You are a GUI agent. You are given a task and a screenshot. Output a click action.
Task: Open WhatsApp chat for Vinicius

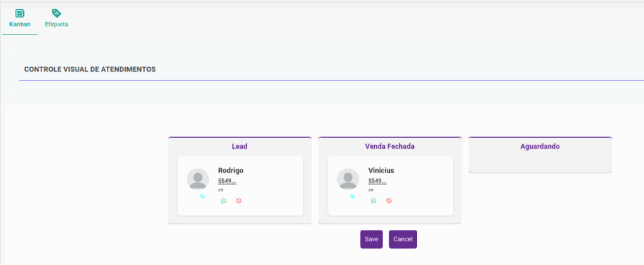(374, 201)
